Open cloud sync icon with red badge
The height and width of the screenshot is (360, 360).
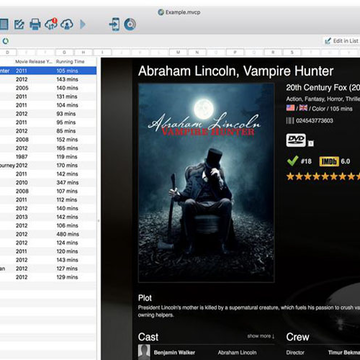[x=51, y=24]
